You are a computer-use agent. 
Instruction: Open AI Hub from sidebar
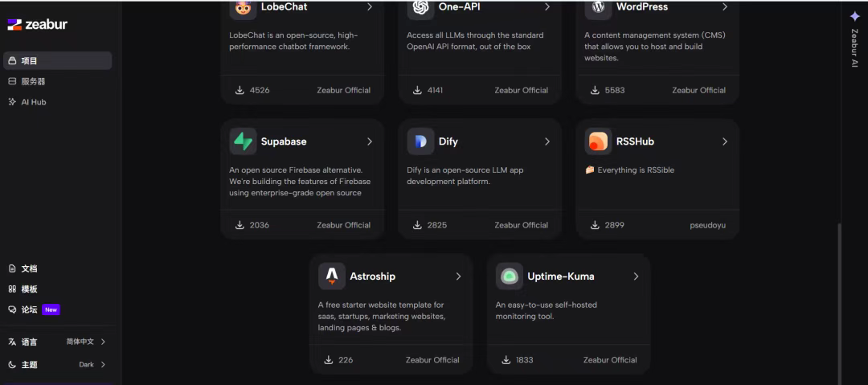pos(56,102)
